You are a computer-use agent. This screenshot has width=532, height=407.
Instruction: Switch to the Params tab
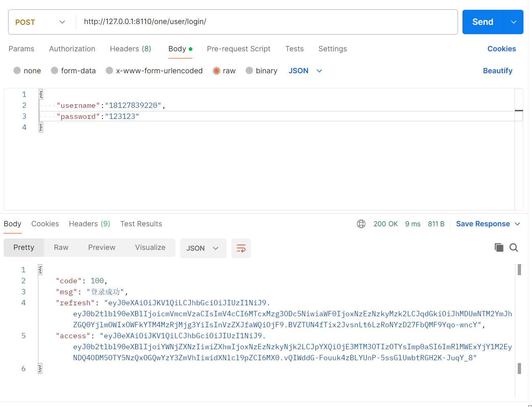coord(22,49)
